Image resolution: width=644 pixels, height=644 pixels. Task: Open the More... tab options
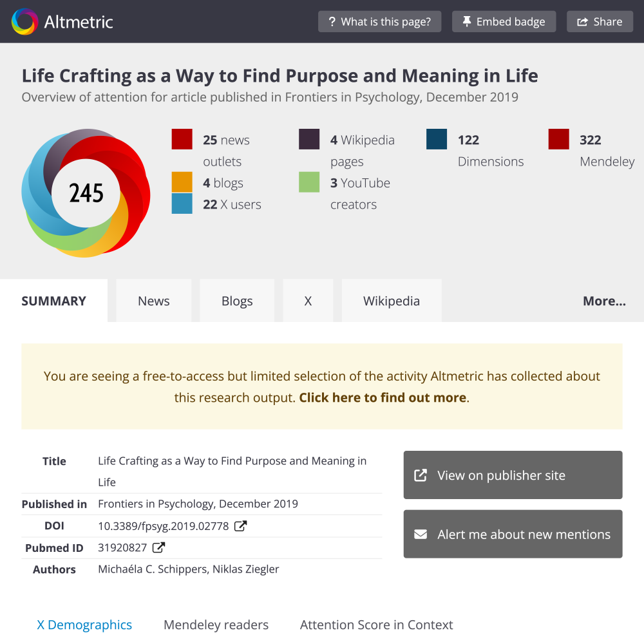604,300
